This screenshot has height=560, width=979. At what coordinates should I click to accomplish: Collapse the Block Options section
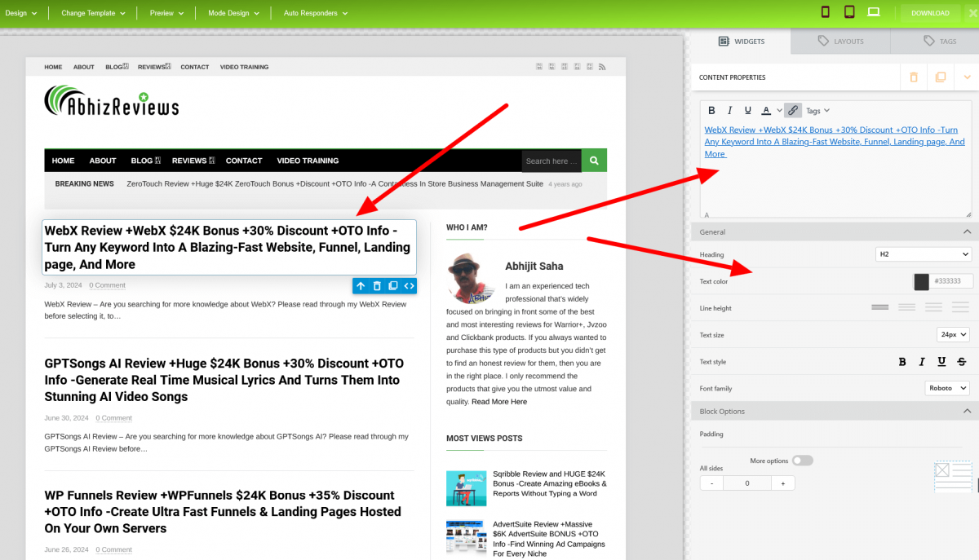[967, 412]
